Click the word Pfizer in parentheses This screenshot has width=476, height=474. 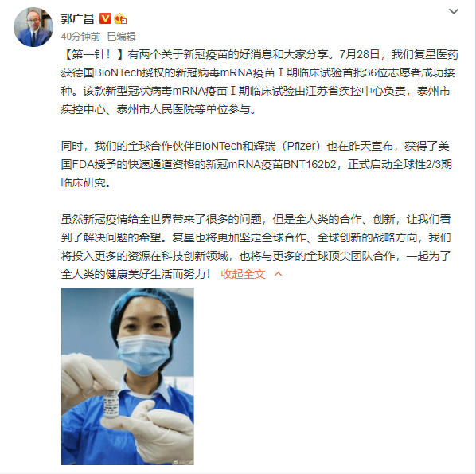coord(301,146)
